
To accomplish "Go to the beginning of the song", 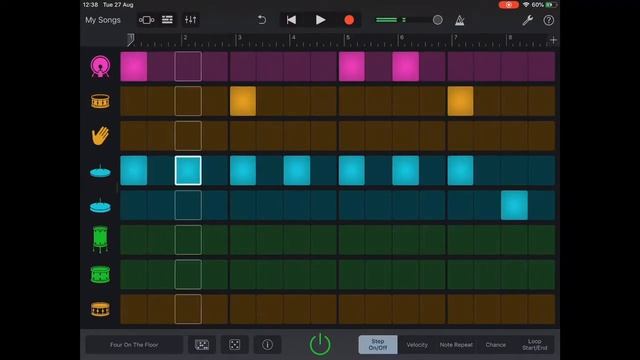I will pos(291,20).
